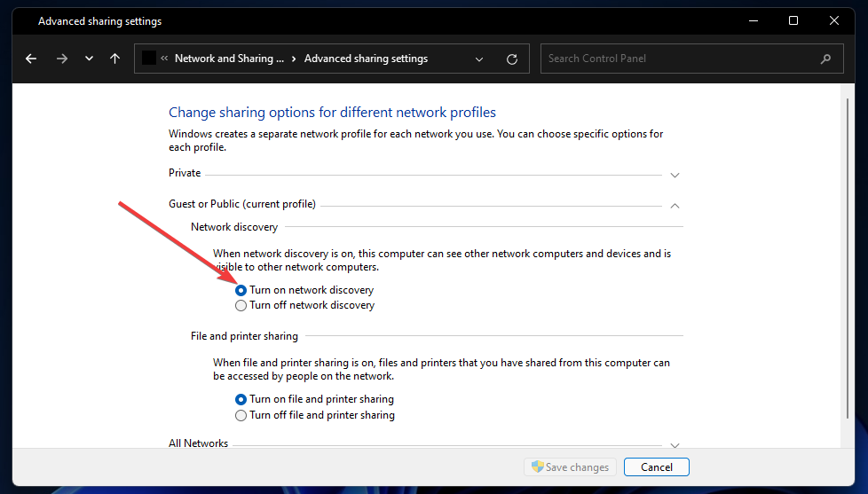868x494 pixels.
Task: Click the search magnifier icon
Action: (x=826, y=59)
